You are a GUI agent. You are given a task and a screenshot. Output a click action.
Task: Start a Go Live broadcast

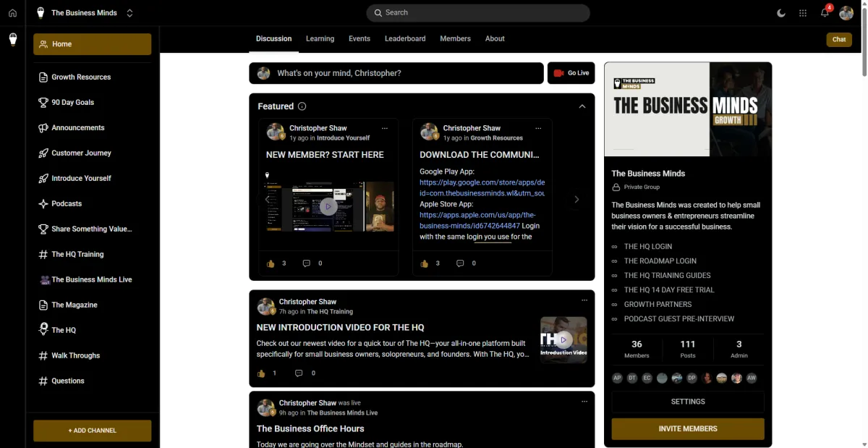[571, 73]
